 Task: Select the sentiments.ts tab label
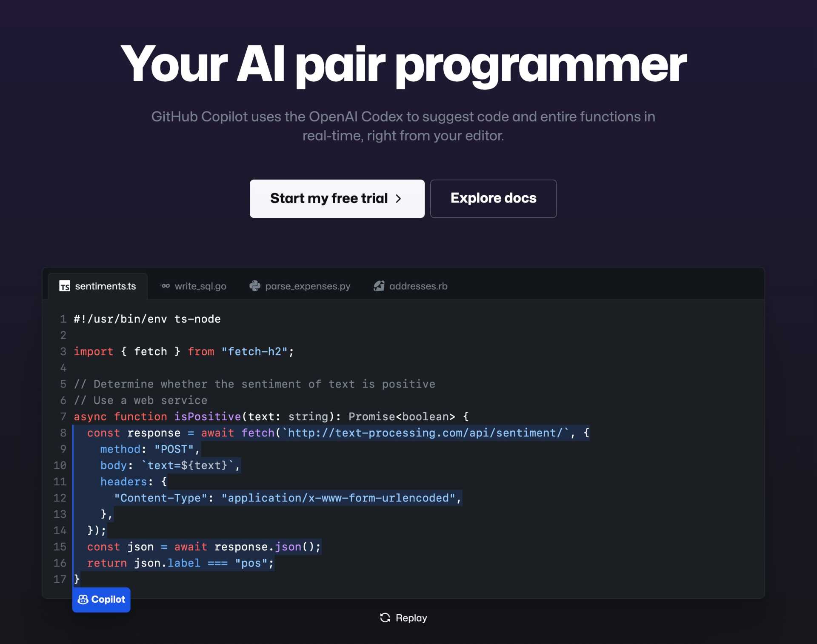(x=105, y=286)
